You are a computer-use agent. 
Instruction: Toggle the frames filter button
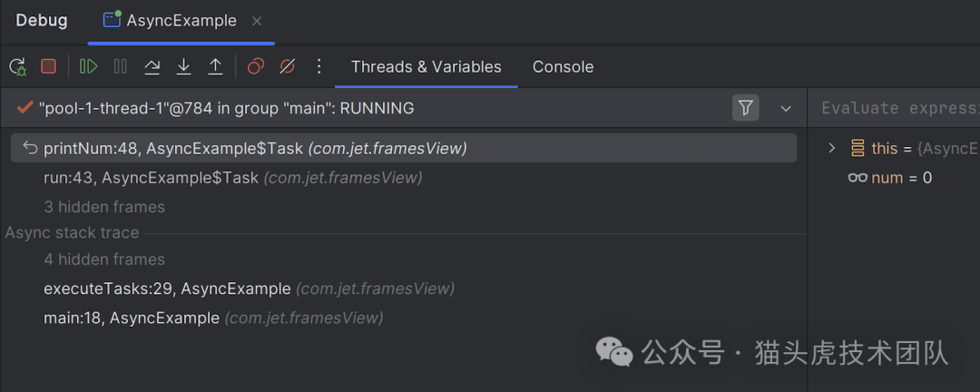[745, 108]
